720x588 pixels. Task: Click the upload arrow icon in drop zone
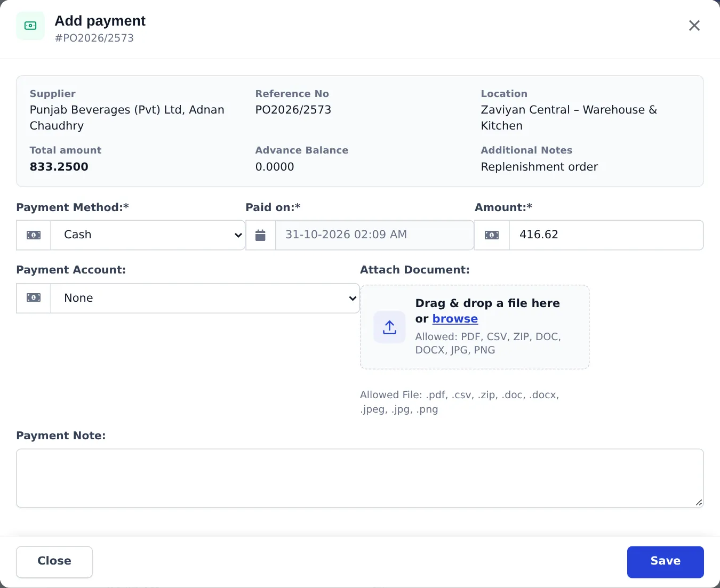(389, 327)
